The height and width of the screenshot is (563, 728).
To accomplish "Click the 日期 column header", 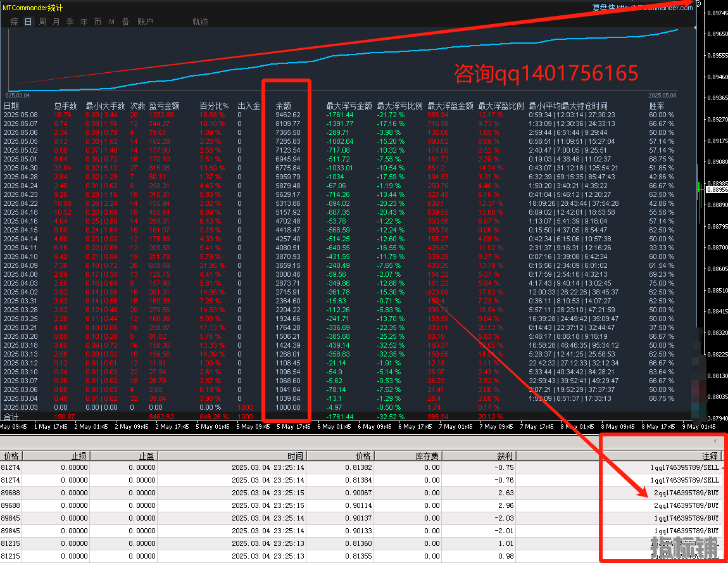I will (x=11, y=106).
